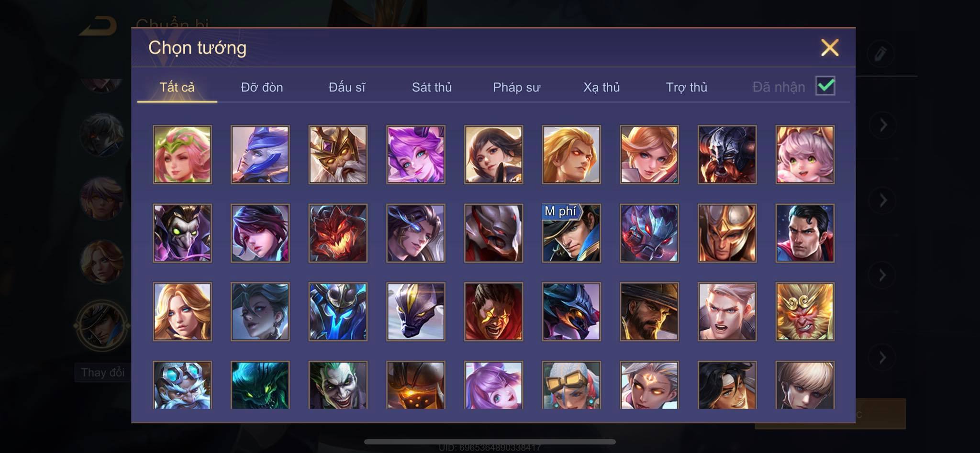Show the Pháp sư heroes tab
This screenshot has width=980, height=453.
tap(517, 88)
